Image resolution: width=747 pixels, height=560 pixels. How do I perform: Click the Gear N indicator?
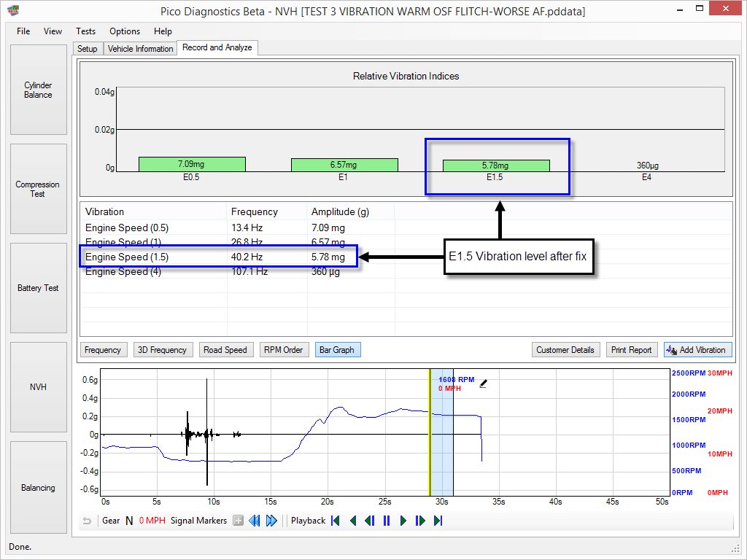[117, 521]
